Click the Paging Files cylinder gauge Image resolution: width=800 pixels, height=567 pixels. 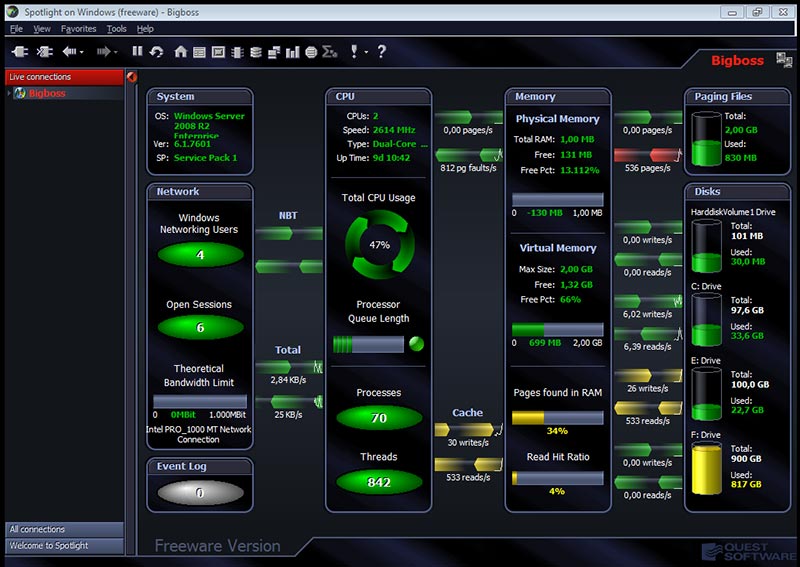[x=706, y=139]
